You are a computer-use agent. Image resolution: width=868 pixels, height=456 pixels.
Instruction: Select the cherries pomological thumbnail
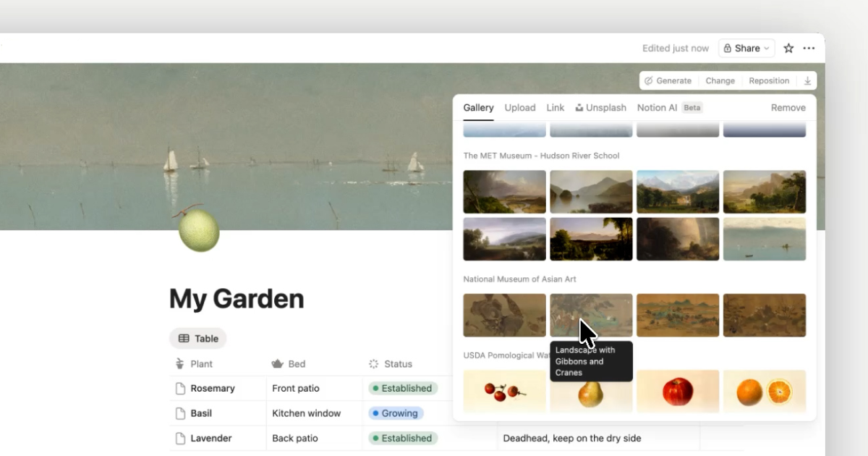point(505,392)
